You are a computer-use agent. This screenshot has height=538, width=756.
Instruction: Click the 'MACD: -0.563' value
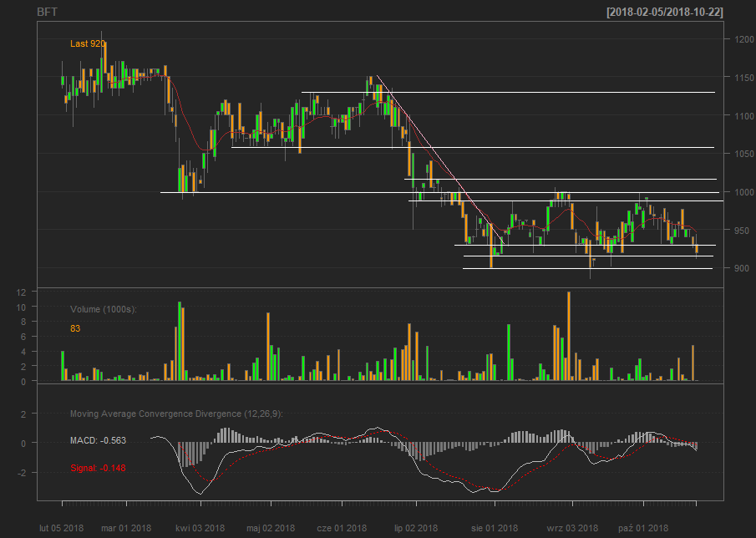98,440
